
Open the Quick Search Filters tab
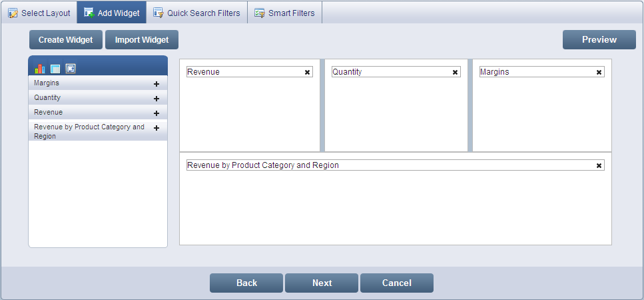coord(196,13)
